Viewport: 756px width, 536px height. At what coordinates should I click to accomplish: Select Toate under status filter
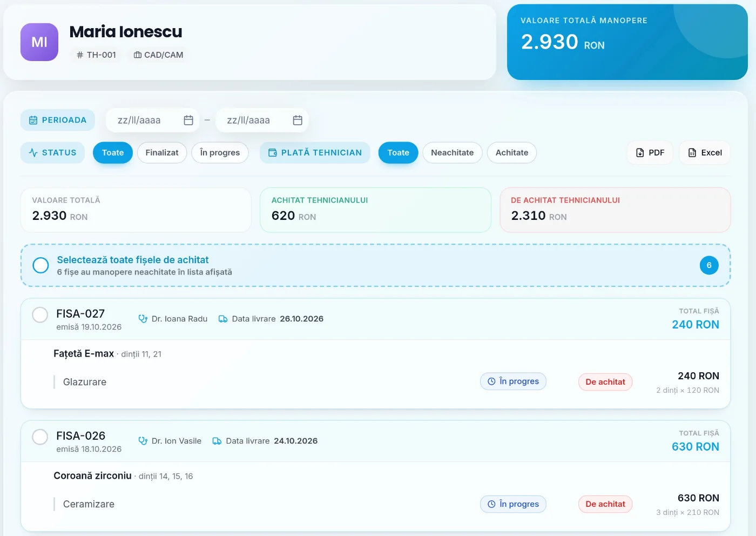(113, 153)
